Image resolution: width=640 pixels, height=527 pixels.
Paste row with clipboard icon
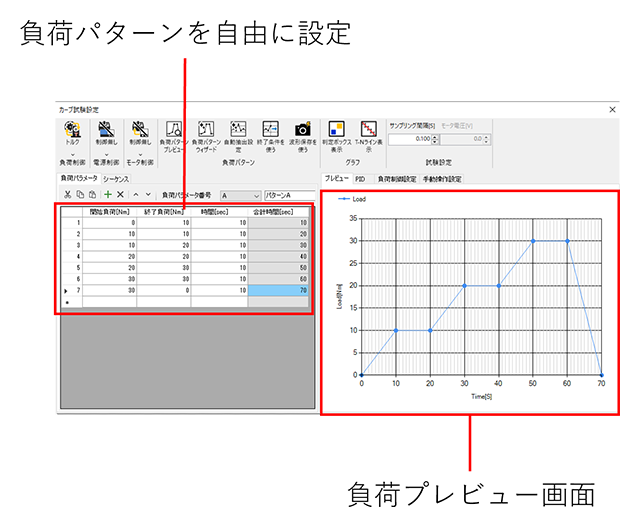[x=93, y=195]
